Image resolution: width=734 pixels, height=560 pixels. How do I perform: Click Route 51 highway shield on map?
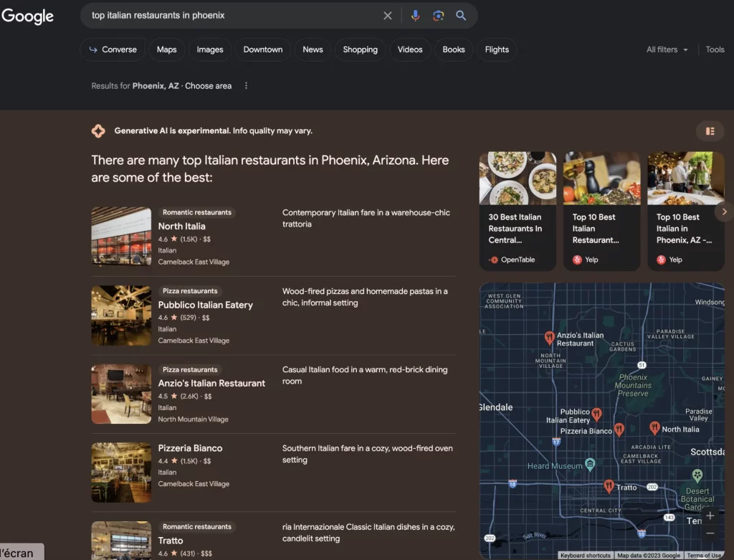point(642,365)
